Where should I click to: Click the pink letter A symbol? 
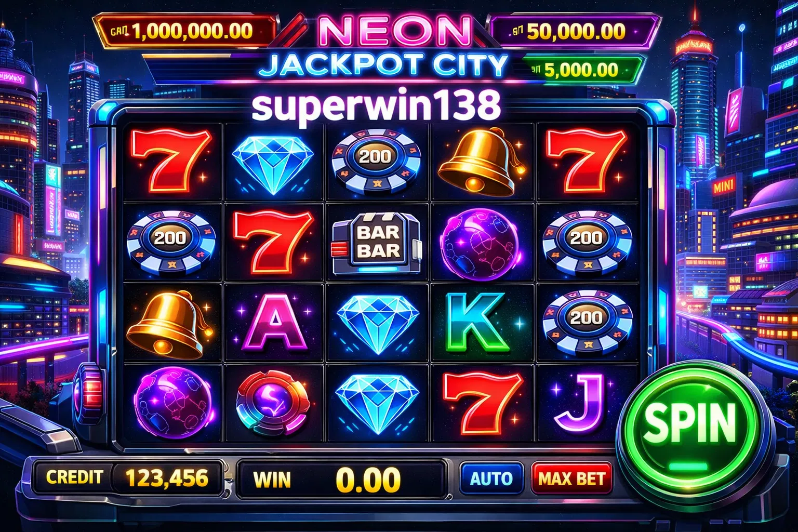(275, 322)
